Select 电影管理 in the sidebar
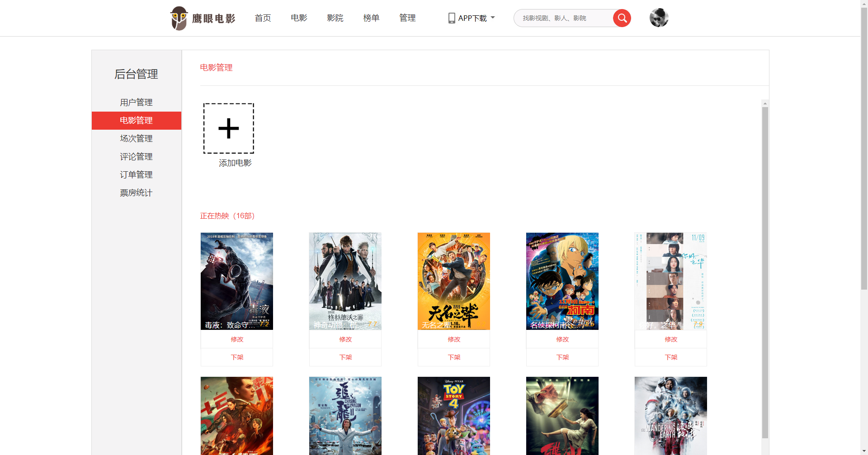 pyautogui.click(x=136, y=121)
